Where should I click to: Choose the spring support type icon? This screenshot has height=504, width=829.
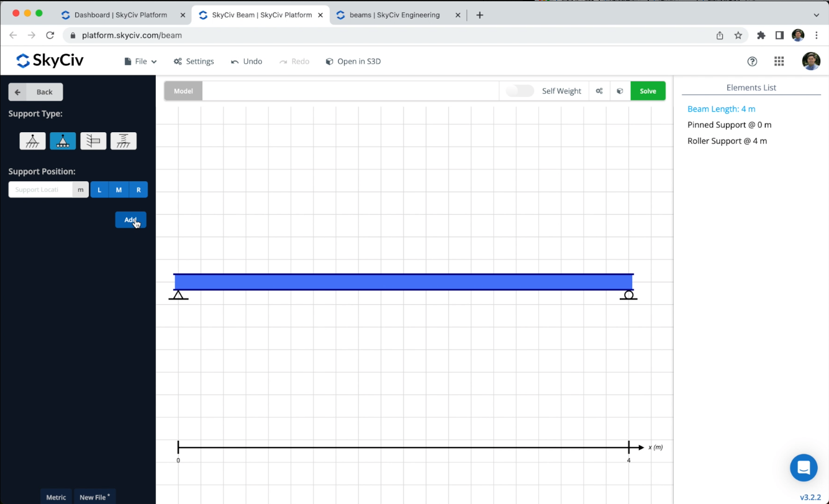coord(124,142)
